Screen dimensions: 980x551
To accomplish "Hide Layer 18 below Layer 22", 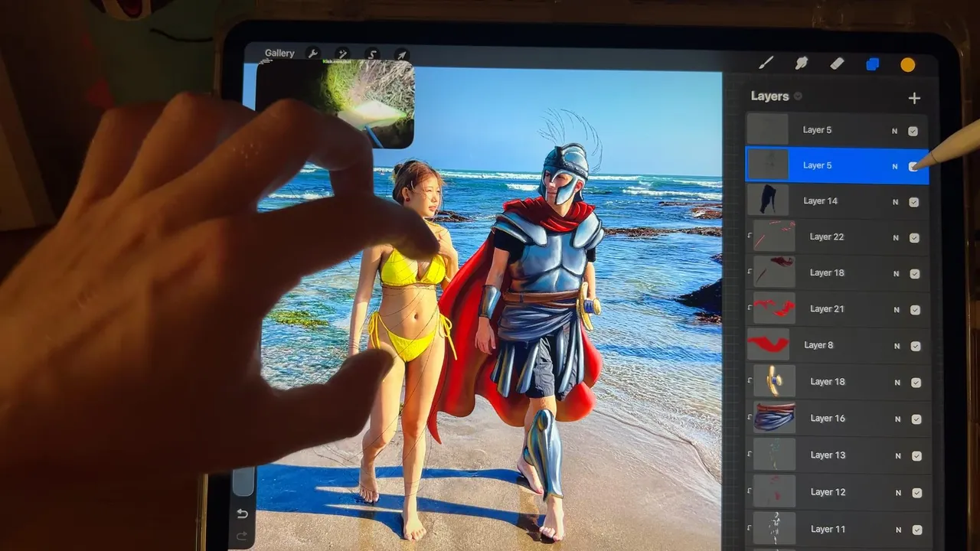I will click(x=914, y=274).
